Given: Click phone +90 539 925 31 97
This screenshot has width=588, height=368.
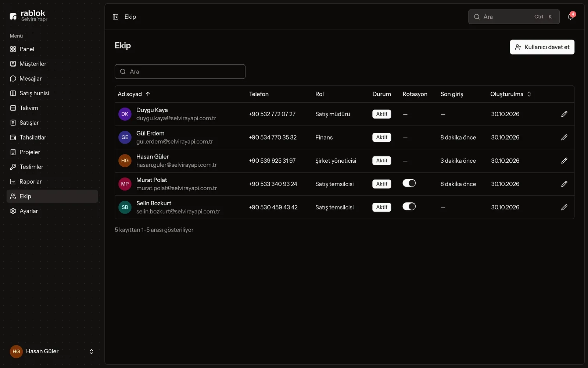Looking at the screenshot, I should 272,160.
